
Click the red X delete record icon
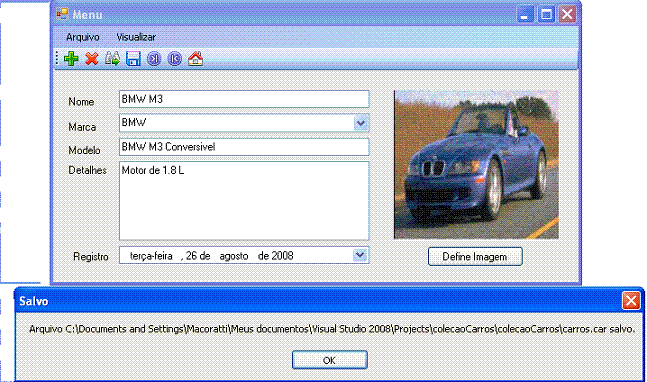92,59
